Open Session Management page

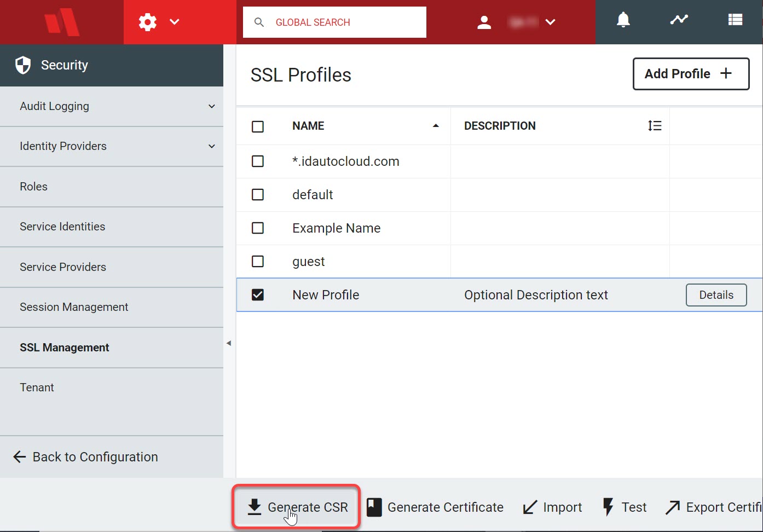coord(112,307)
